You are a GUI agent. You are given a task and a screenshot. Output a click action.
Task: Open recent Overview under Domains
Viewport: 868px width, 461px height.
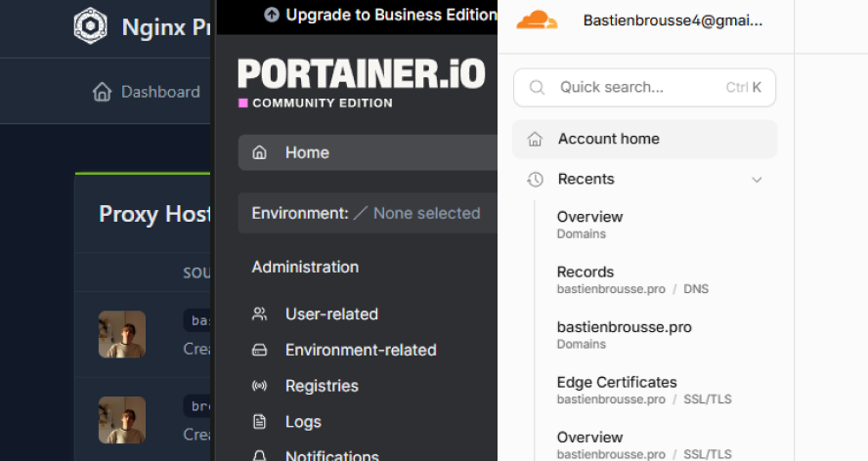coord(589,225)
